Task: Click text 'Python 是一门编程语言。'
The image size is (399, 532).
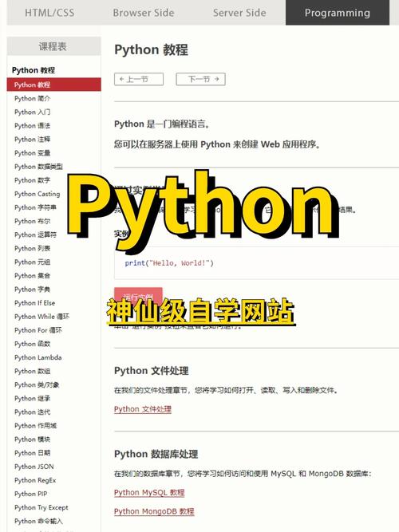Action: click(162, 124)
